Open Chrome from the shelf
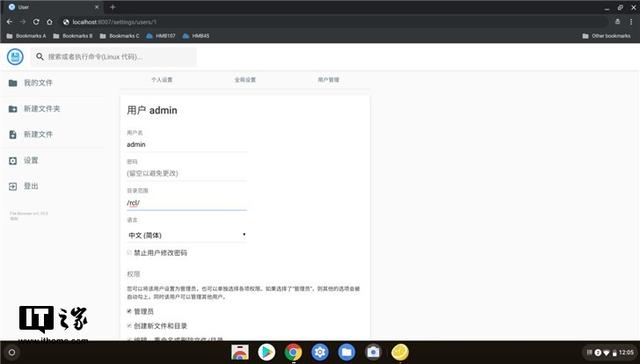Image resolution: width=640 pixels, height=364 pixels. [293, 353]
